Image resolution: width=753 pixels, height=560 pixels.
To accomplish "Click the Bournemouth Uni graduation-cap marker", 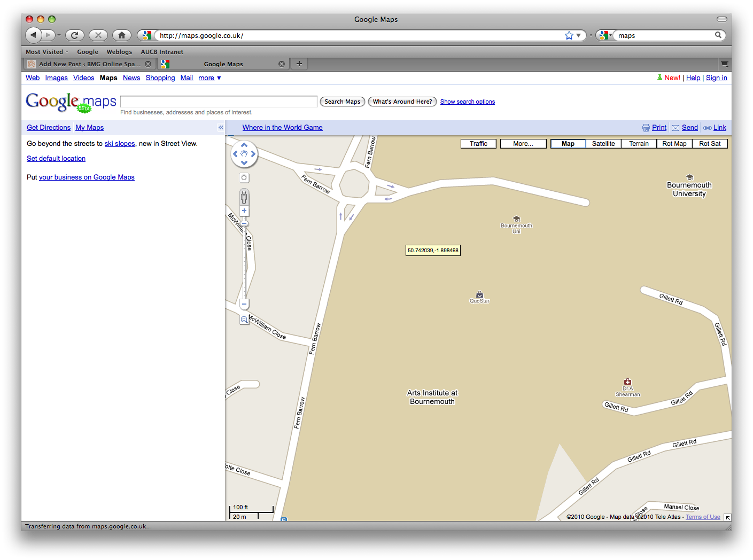I will [x=516, y=219].
